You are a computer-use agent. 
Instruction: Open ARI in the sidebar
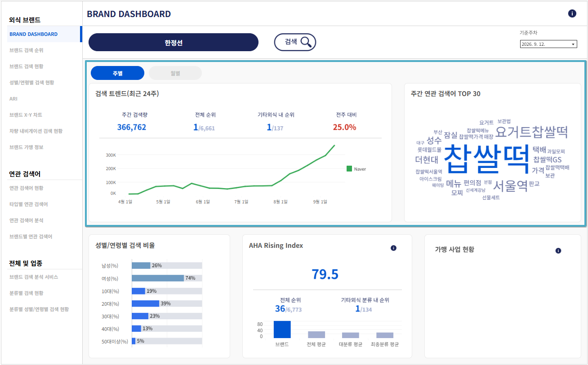click(x=13, y=99)
